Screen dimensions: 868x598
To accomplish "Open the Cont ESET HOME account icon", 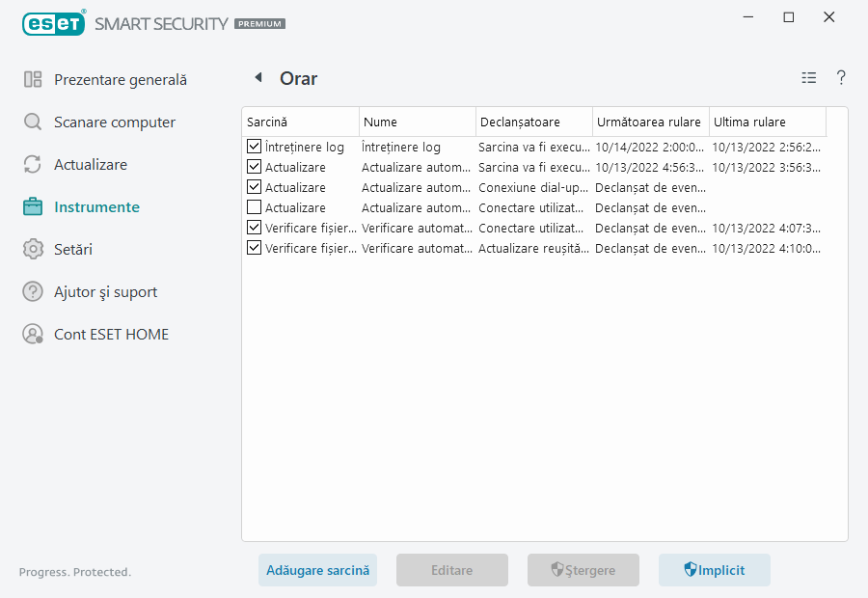I will tap(32, 334).
